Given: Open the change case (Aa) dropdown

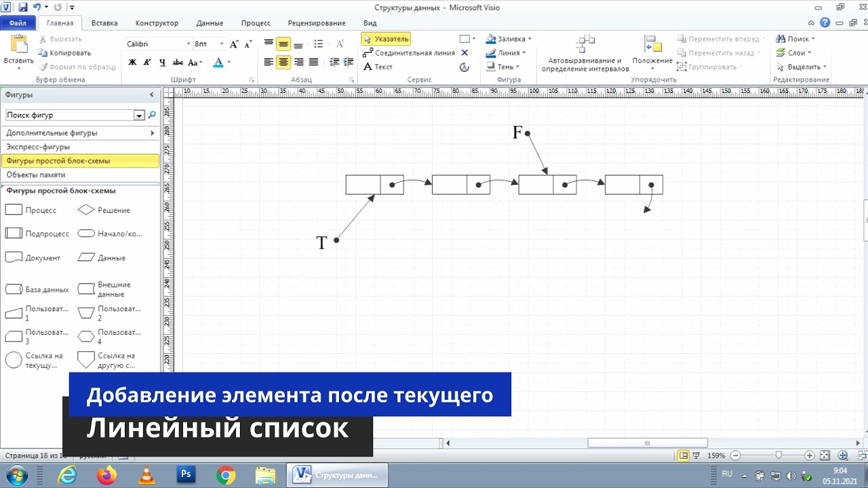Looking at the screenshot, I should click(195, 62).
